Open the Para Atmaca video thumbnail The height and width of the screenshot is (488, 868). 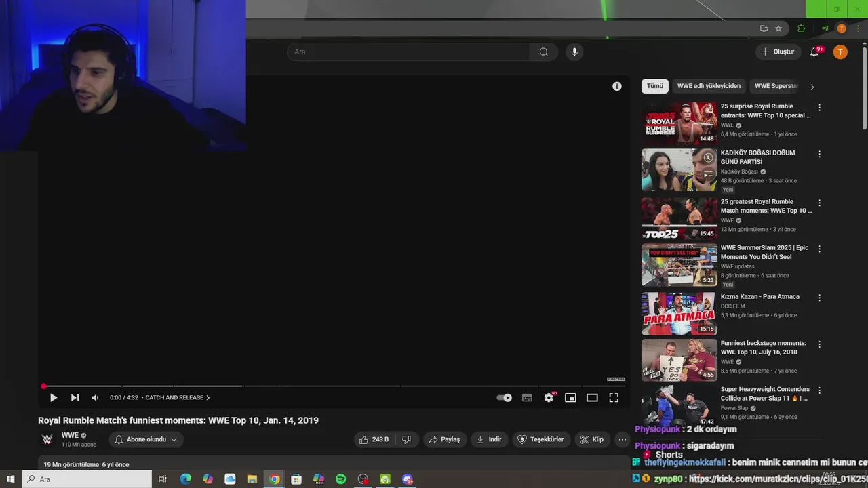(x=679, y=314)
